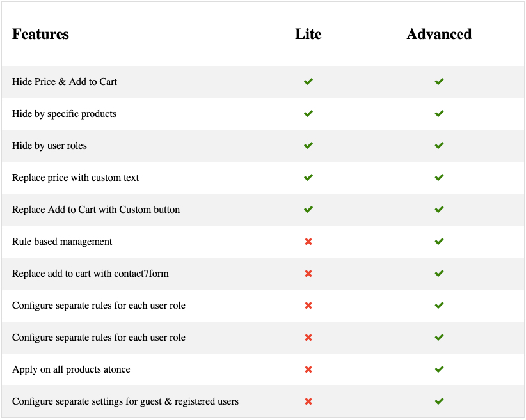Click Lite checkmark for Custom button row
Viewport: 526px width, 420px height.
pos(308,210)
